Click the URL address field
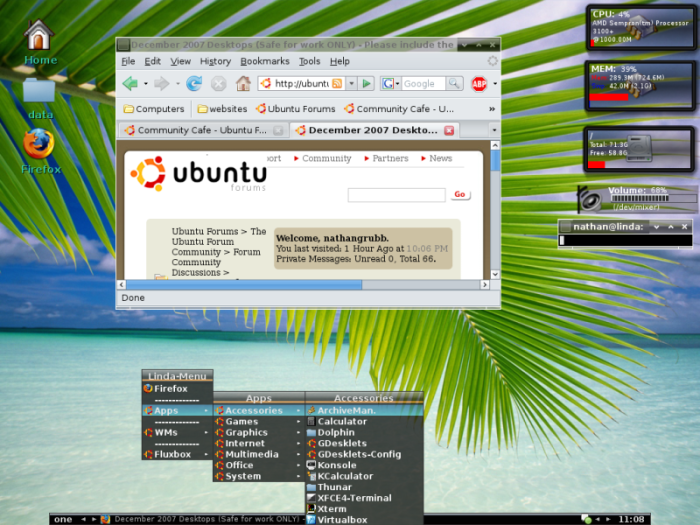Viewport: 700px width, 525px height. [301, 83]
